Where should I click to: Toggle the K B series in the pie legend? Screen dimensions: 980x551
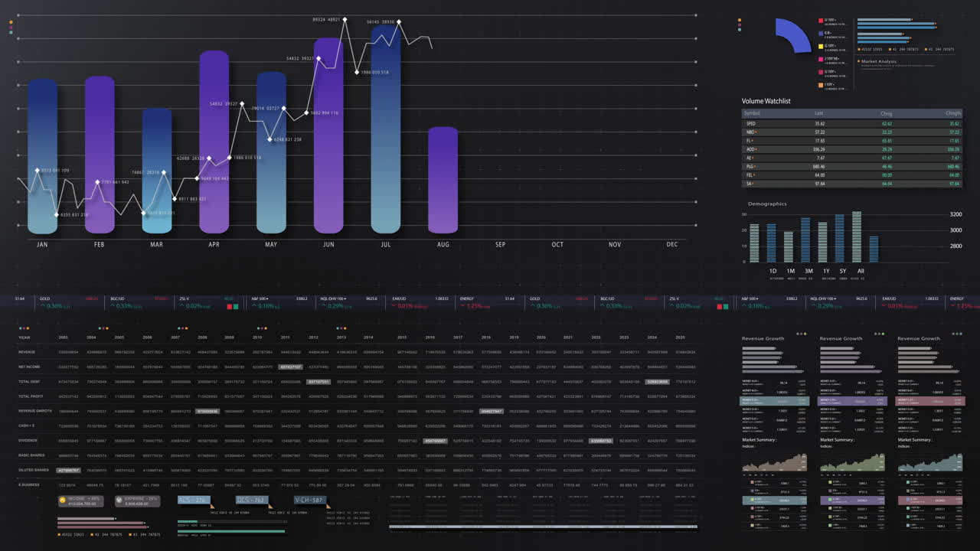click(x=819, y=33)
